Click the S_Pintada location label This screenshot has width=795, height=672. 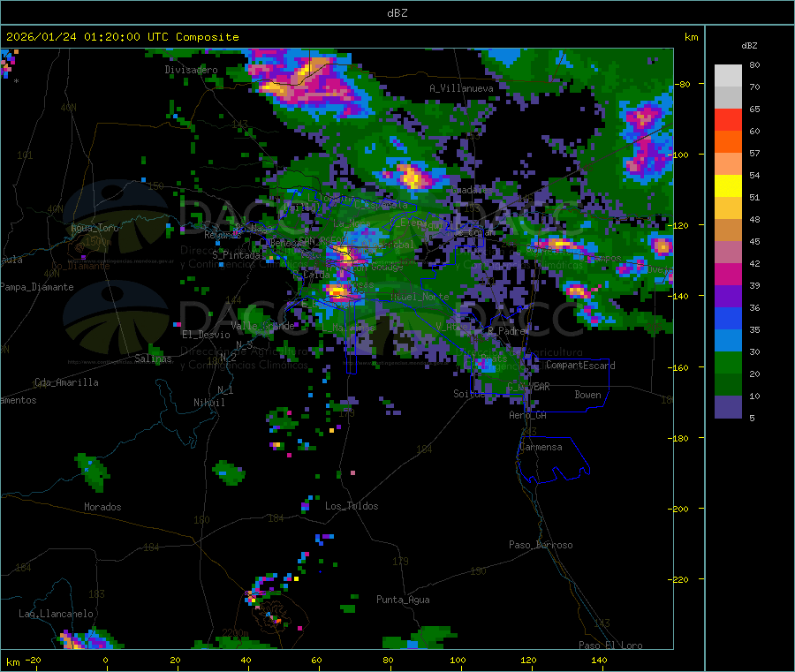point(237,255)
